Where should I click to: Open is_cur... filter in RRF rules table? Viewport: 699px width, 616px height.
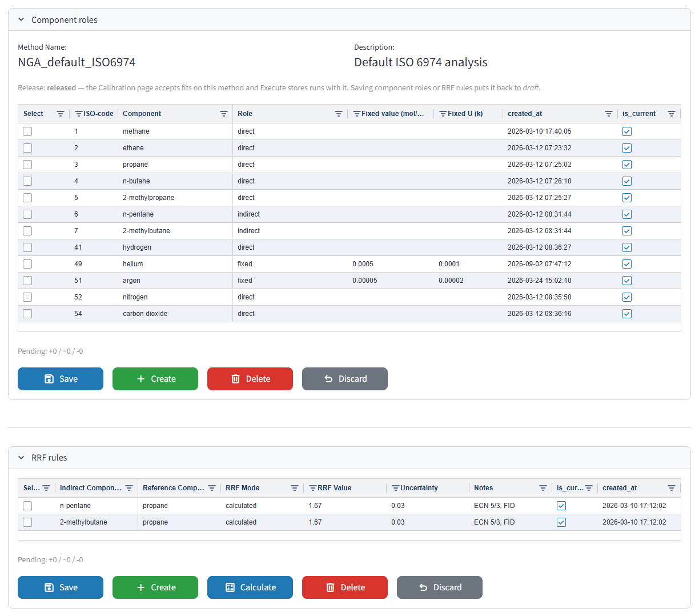pyautogui.click(x=589, y=488)
